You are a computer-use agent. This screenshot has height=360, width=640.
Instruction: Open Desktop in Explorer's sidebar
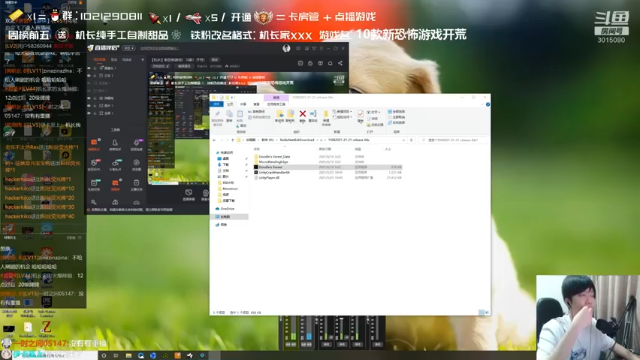click(x=223, y=158)
